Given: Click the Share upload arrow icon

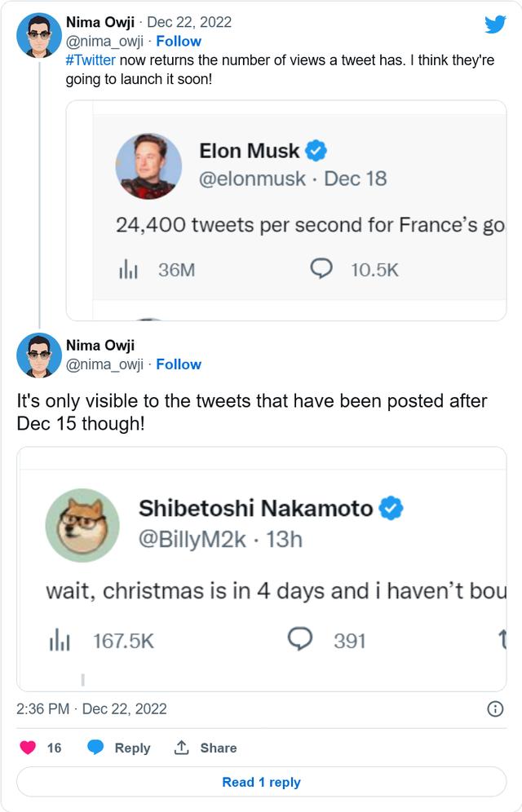Looking at the screenshot, I should 182,748.
